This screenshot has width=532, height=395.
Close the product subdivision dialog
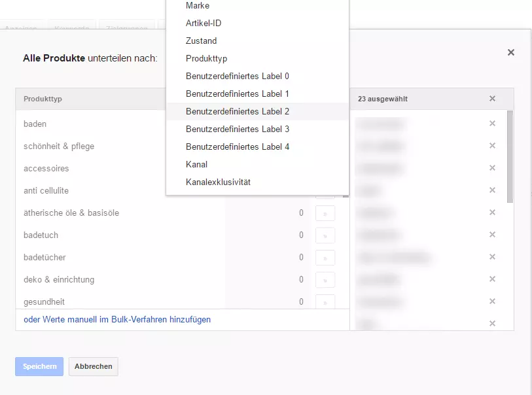(511, 52)
